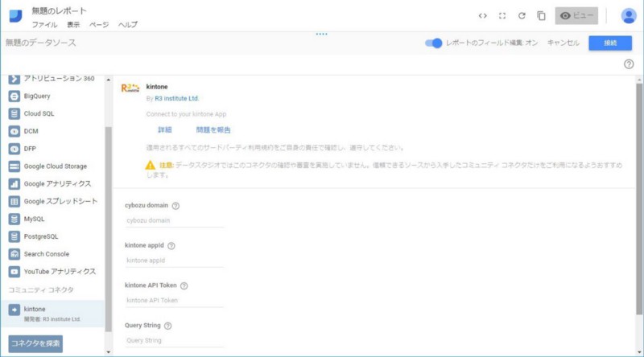Open the ページ menu
644x357 pixels.
99,25
